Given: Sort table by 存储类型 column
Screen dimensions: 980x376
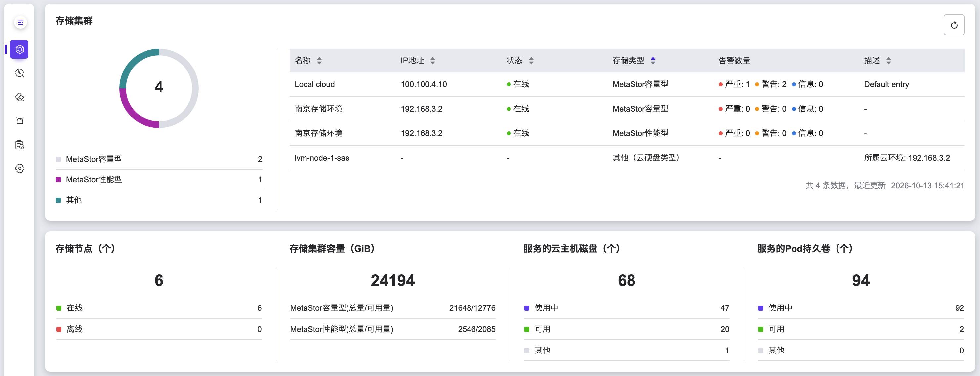Looking at the screenshot, I should [653, 60].
